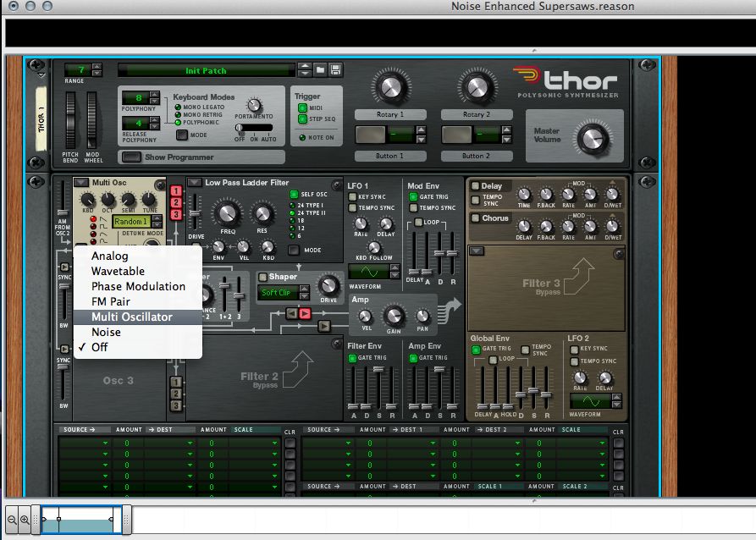Toggle Mod Env GATE TRIG
The width and height of the screenshot is (756, 540).
pyautogui.click(x=413, y=196)
